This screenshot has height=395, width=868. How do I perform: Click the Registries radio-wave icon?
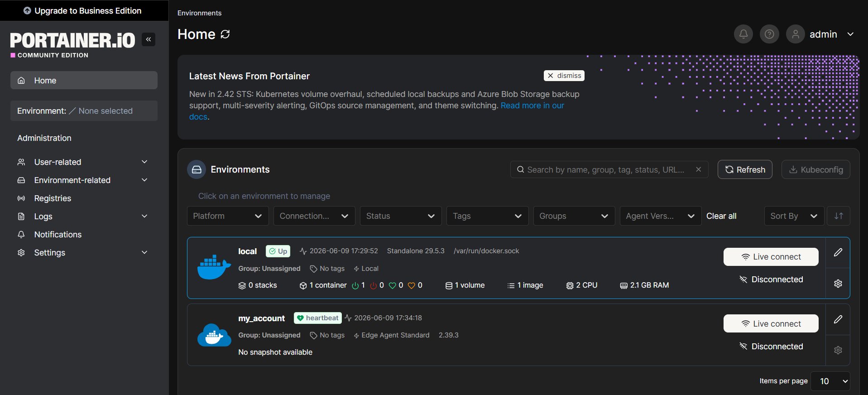21,198
